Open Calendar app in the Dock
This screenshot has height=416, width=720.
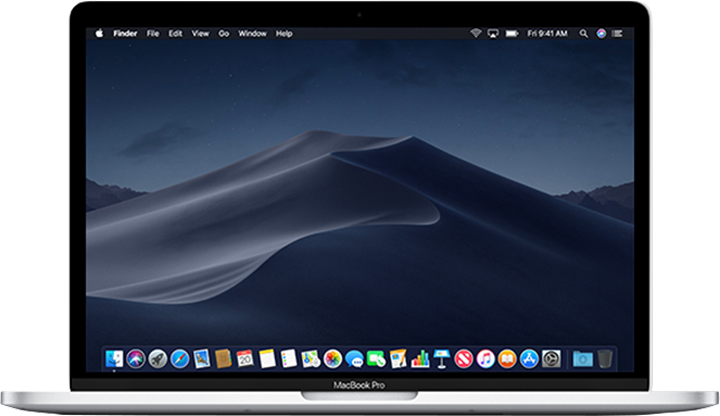tap(245, 358)
